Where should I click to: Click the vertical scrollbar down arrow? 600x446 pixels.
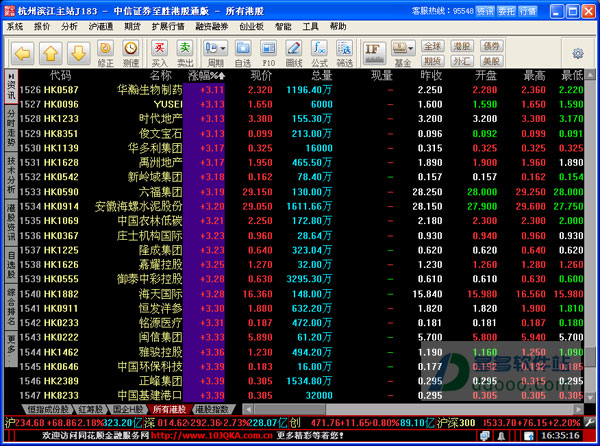click(x=590, y=398)
